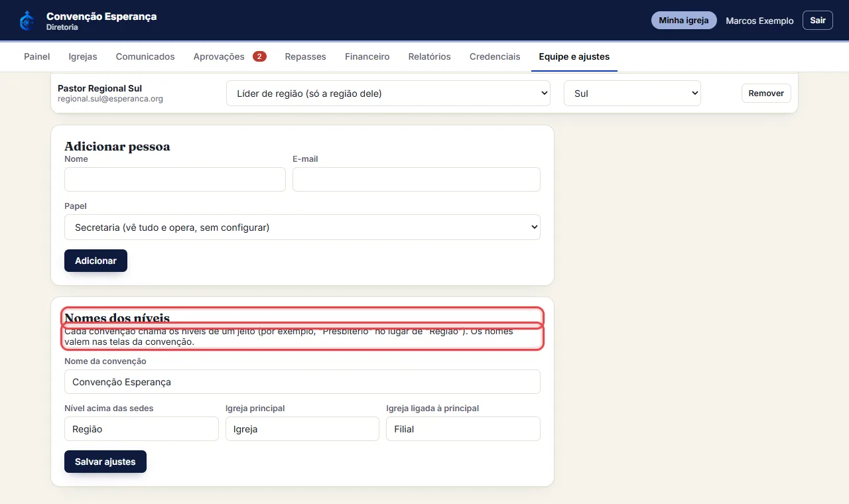Click the Sair button to log out
The height and width of the screenshot is (504, 849).
(x=818, y=21)
